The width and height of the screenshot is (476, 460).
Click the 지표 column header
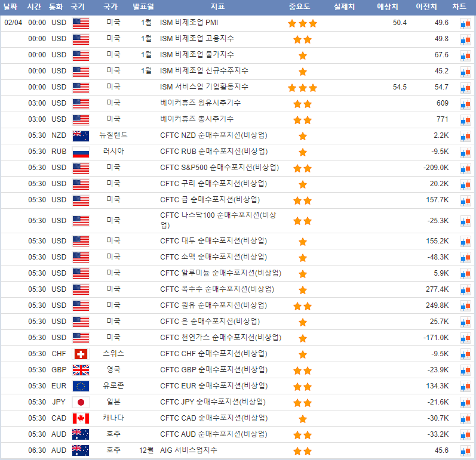coord(217,7)
